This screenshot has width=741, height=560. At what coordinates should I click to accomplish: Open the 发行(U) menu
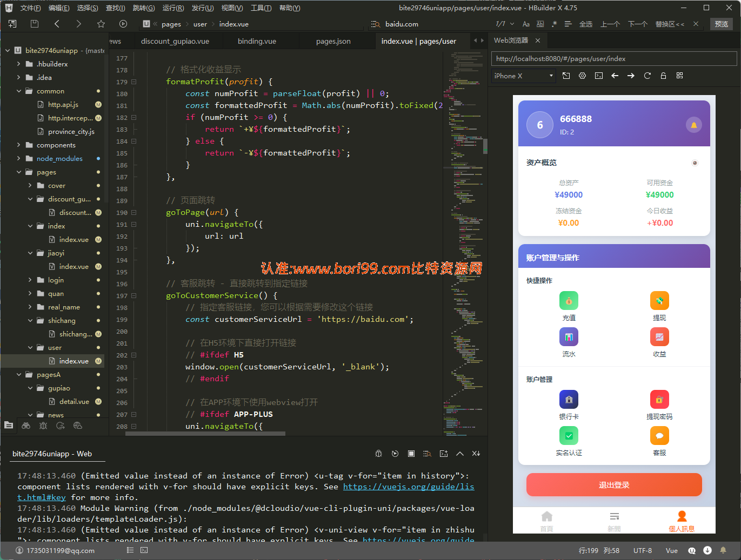tap(203, 8)
